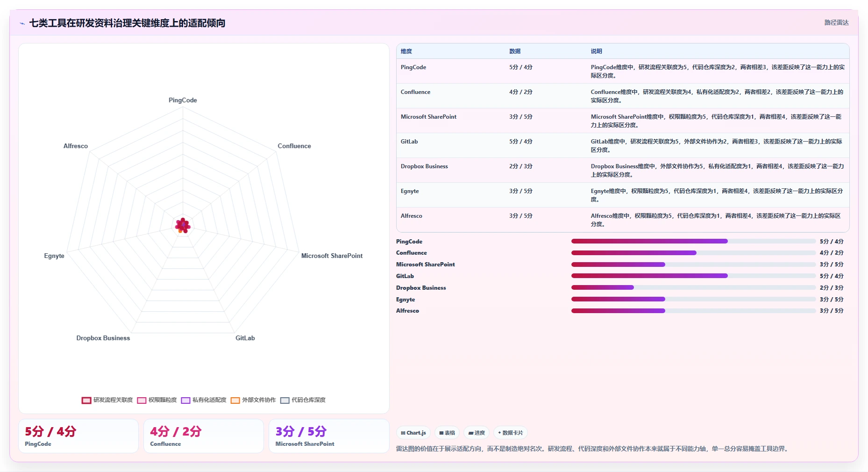This screenshot has height=472, width=868.
Task: Click the Microsoft SharePoint table row name
Action: click(428, 117)
